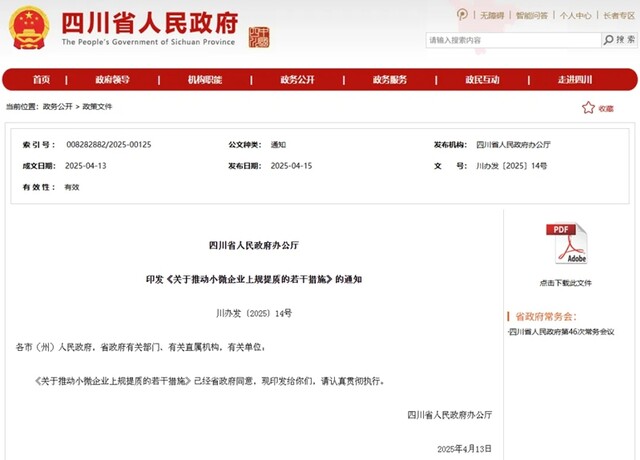Click the red seal stamp icon
This screenshot has height=460, width=640.
pyautogui.click(x=259, y=38)
